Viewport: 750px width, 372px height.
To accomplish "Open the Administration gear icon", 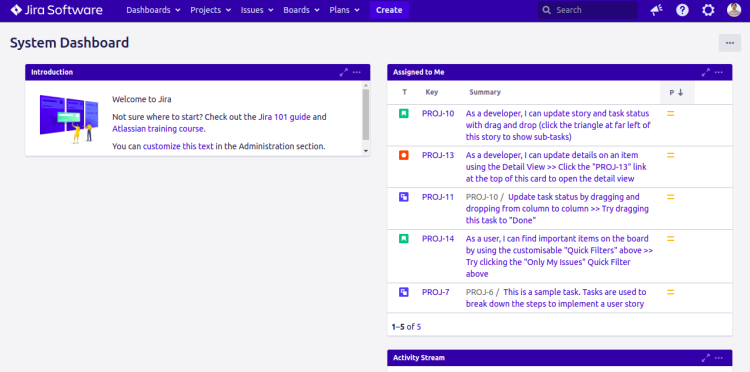I will point(708,10).
